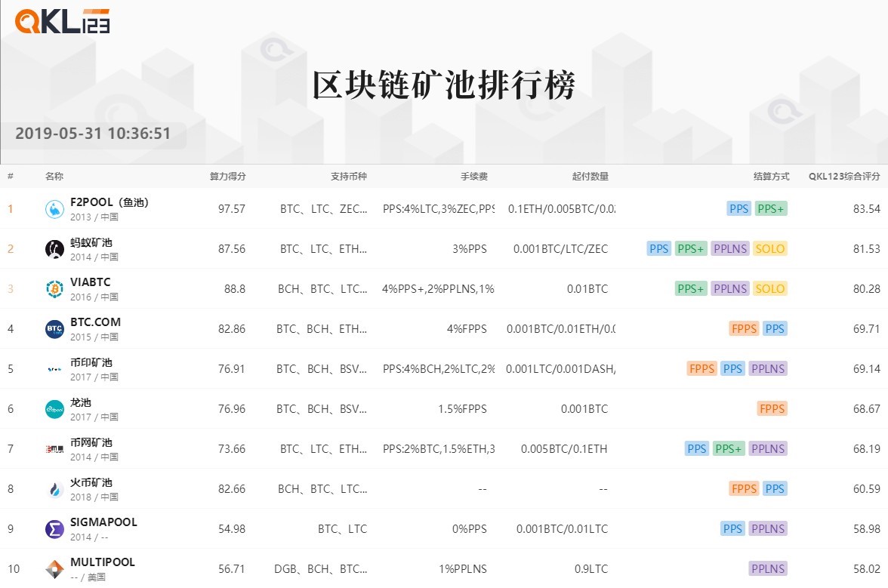Click the DGB、BCH、BTC... coins for MULTIPOOL
This screenshot has width=888, height=588.
[x=320, y=569]
